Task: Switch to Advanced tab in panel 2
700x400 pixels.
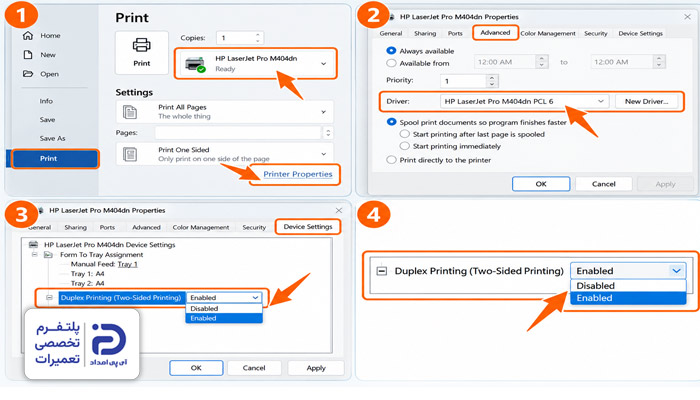Action: click(495, 33)
